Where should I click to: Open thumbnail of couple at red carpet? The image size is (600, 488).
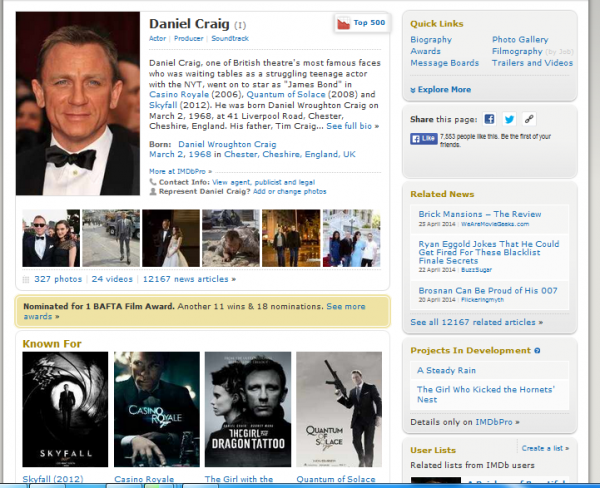click(x=51, y=238)
